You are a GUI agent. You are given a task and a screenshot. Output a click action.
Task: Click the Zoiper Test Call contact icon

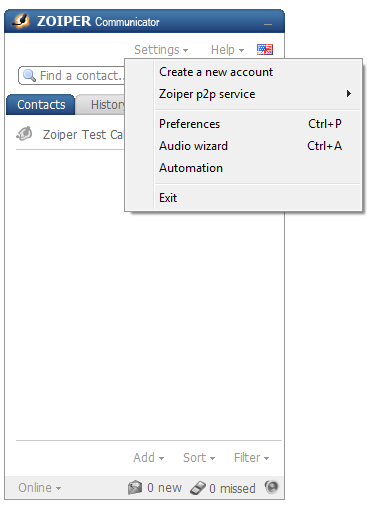coord(24,134)
